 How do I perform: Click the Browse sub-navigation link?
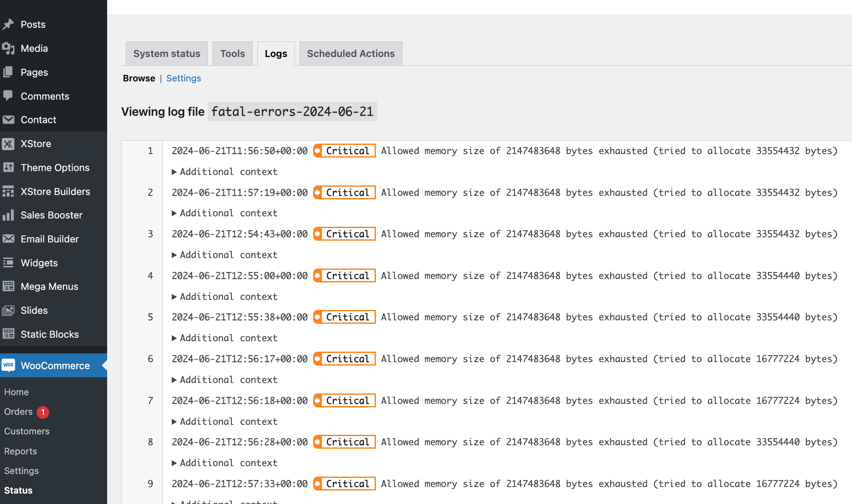click(139, 78)
